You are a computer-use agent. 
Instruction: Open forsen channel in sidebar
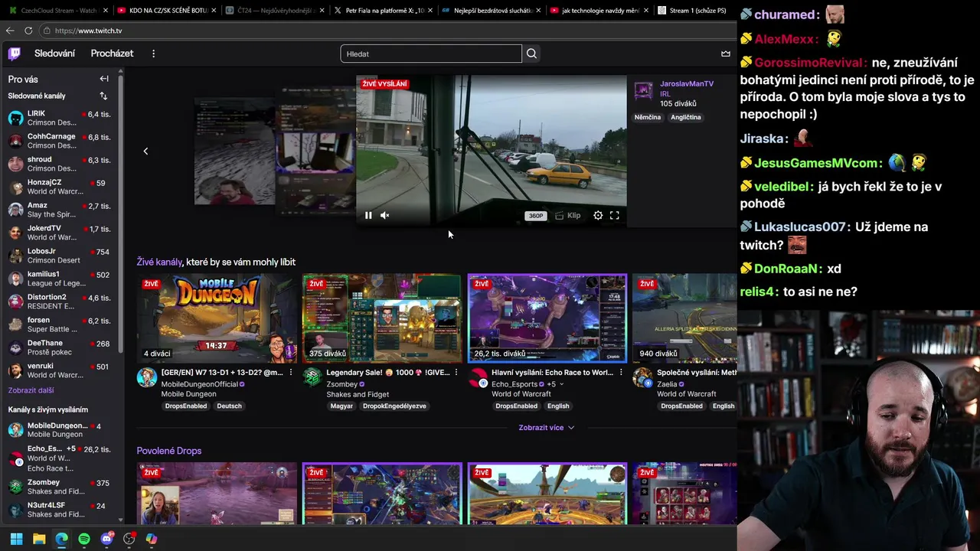point(61,324)
